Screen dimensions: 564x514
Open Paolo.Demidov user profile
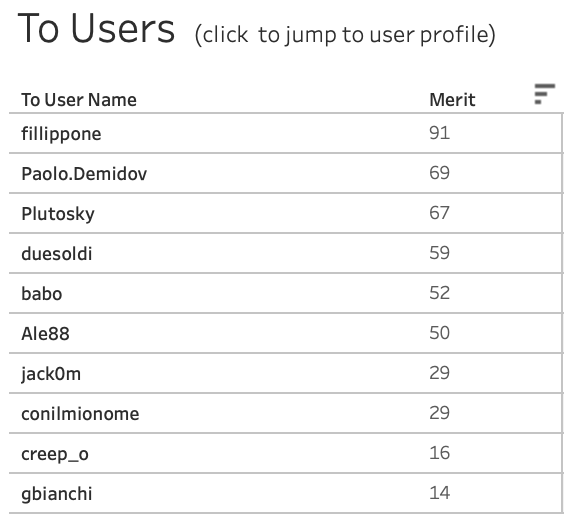tap(84, 174)
